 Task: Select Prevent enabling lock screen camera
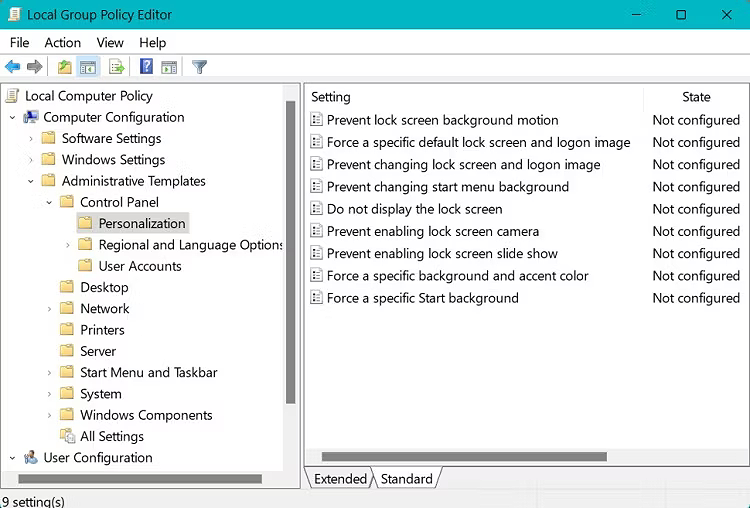433,231
